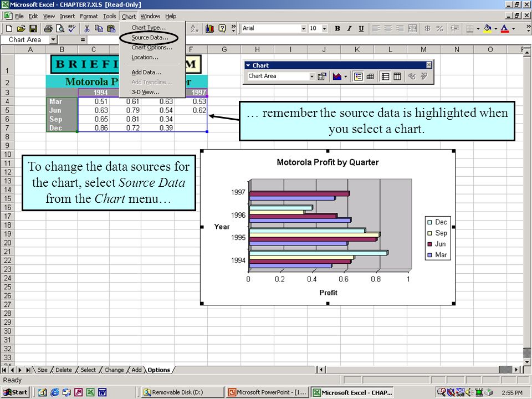Toggle the chart Data Table button
The width and height of the screenshot is (532, 399).
[x=370, y=76]
